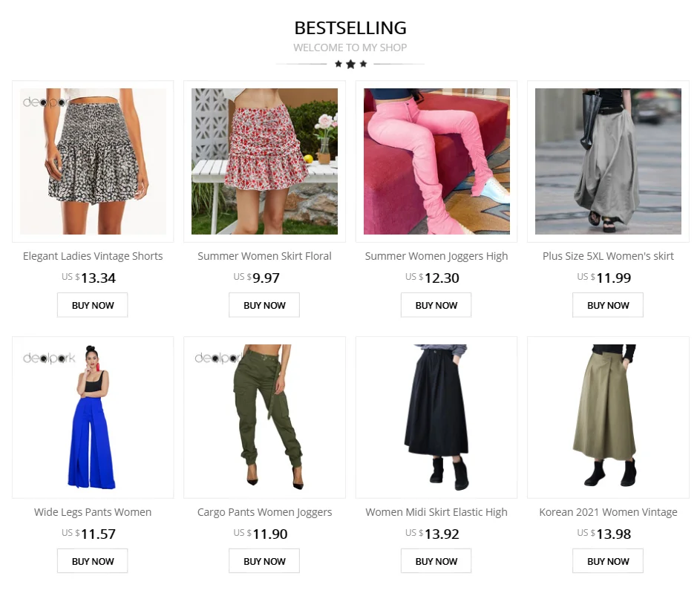This screenshot has height=596, width=700.
Task: Buy the Wide Legs Pants Women now
Action: pos(92,561)
